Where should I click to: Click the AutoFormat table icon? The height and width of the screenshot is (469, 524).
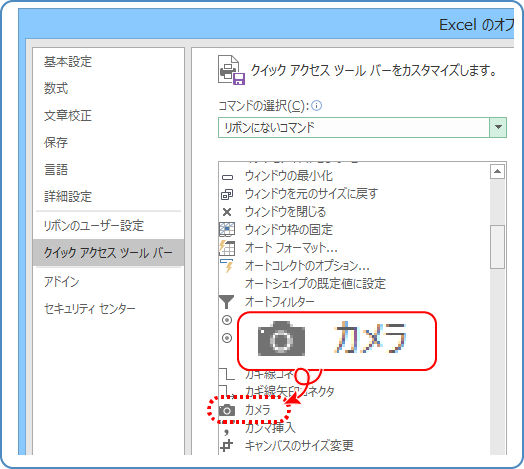point(227,248)
